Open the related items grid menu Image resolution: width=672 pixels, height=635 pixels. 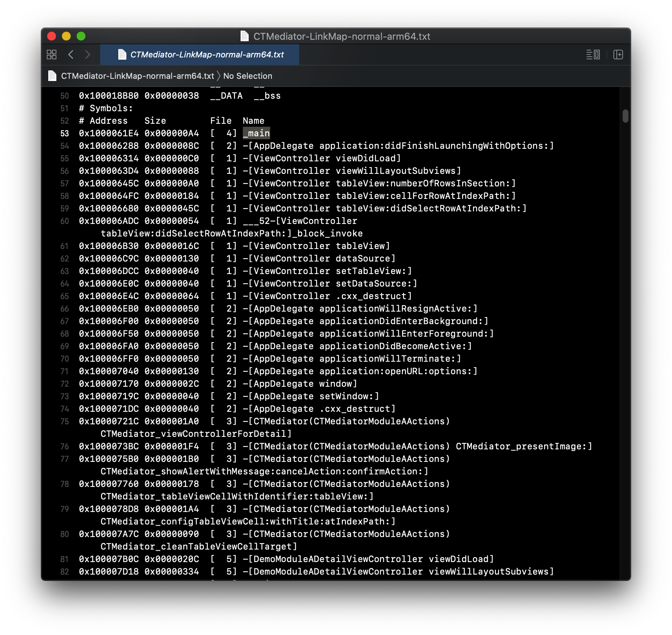[x=52, y=55]
